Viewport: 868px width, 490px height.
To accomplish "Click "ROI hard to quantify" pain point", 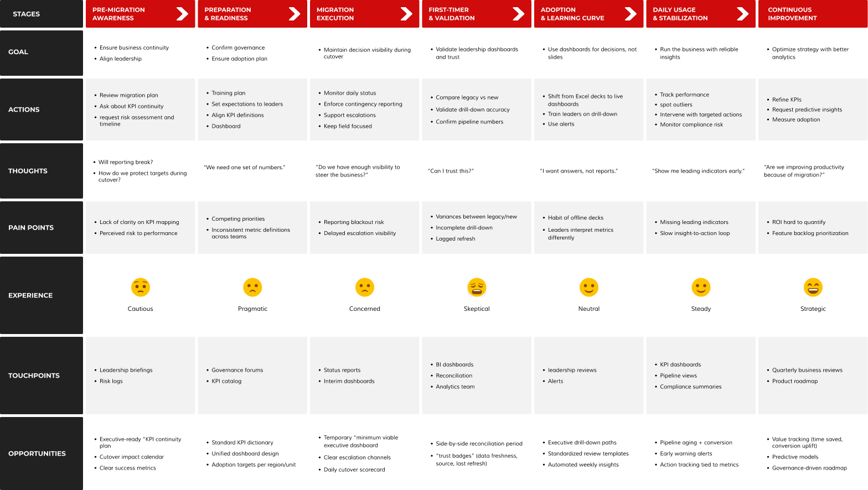I will click(x=799, y=222).
